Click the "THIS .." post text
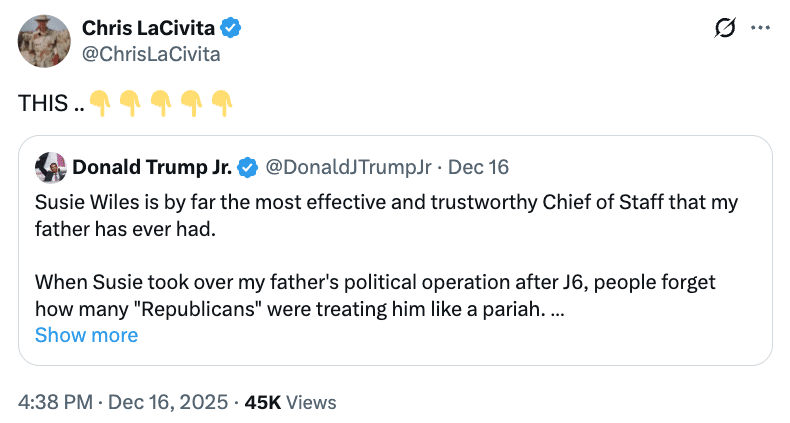This screenshot has height=423, width=790. [50, 102]
